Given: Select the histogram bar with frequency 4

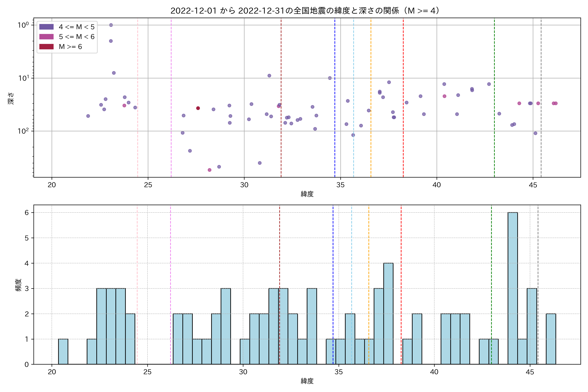Looking at the screenshot, I should tap(388, 313).
